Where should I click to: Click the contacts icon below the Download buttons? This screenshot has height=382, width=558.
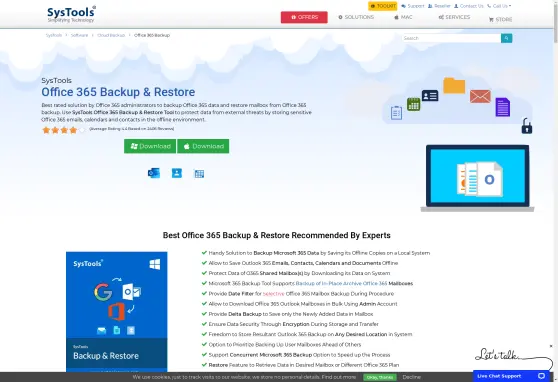177,173
